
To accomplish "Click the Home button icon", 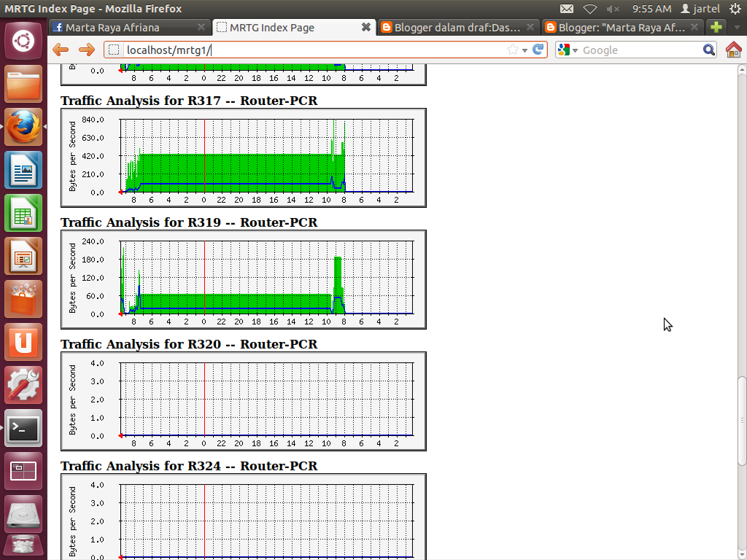I will [734, 50].
